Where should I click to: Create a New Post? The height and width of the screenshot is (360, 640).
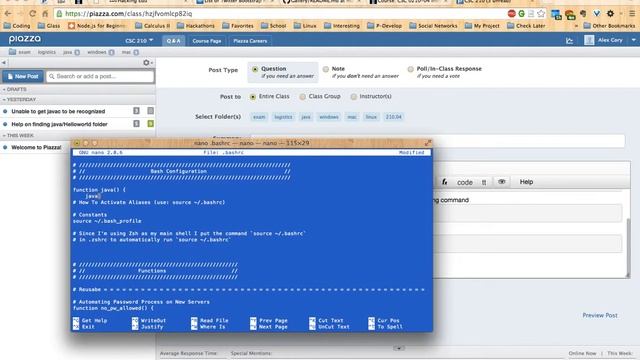click(23, 76)
